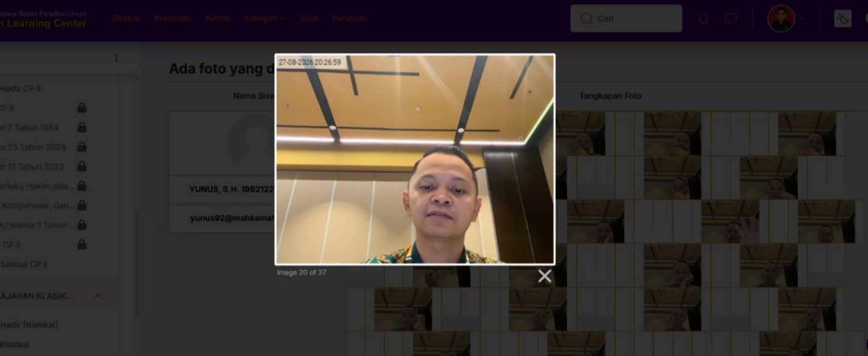Viewport: 868px width, 356px height.
Task: Click the search magnifier icon
Action: tap(587, 18)
